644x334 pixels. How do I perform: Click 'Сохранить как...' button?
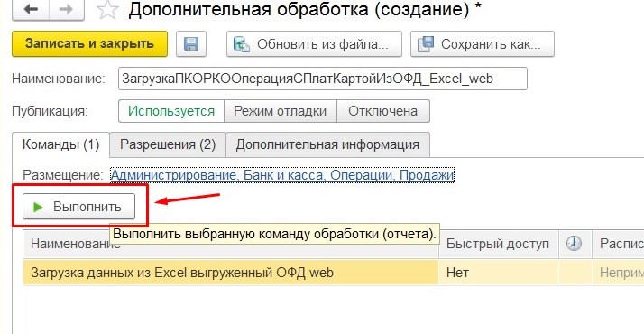point(483,43)
